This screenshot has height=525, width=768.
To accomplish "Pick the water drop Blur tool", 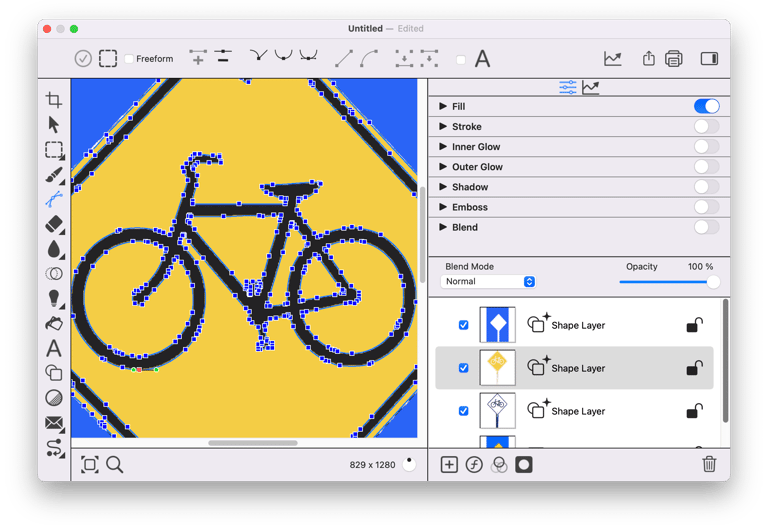I will [54, 249].
